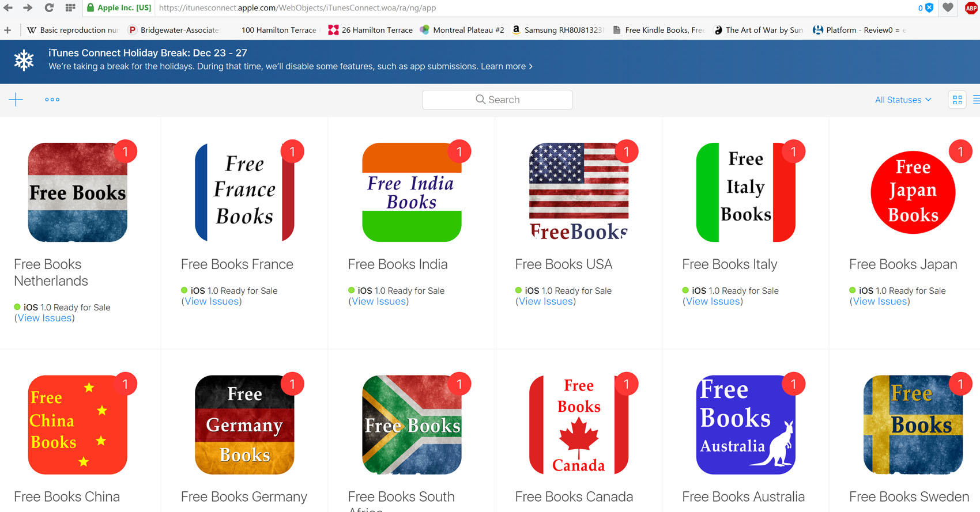
Task: Click the Search apps field
Action: click(x=497, y=100)
